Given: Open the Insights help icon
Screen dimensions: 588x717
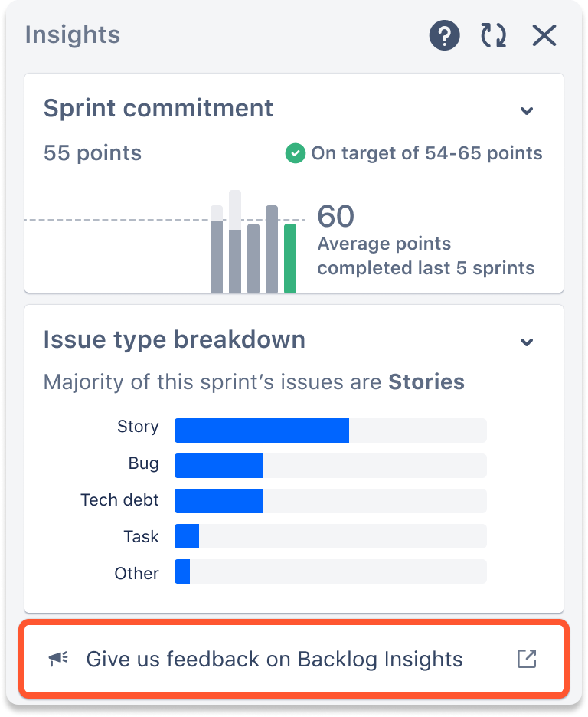Looking at the screenshot, I should pyautogui.click(x=444, y=35).
